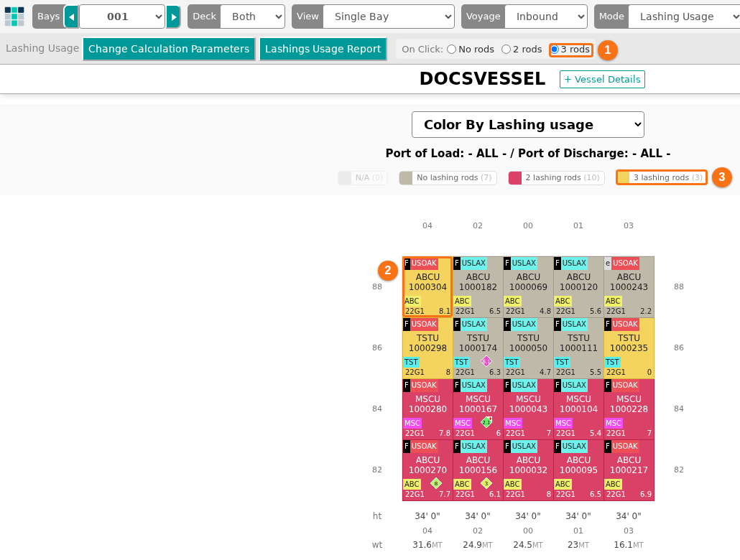Open the Voyage dropdown showing Inbound
This screenshot has width=740, height=560.
click(x=546, y=17)
